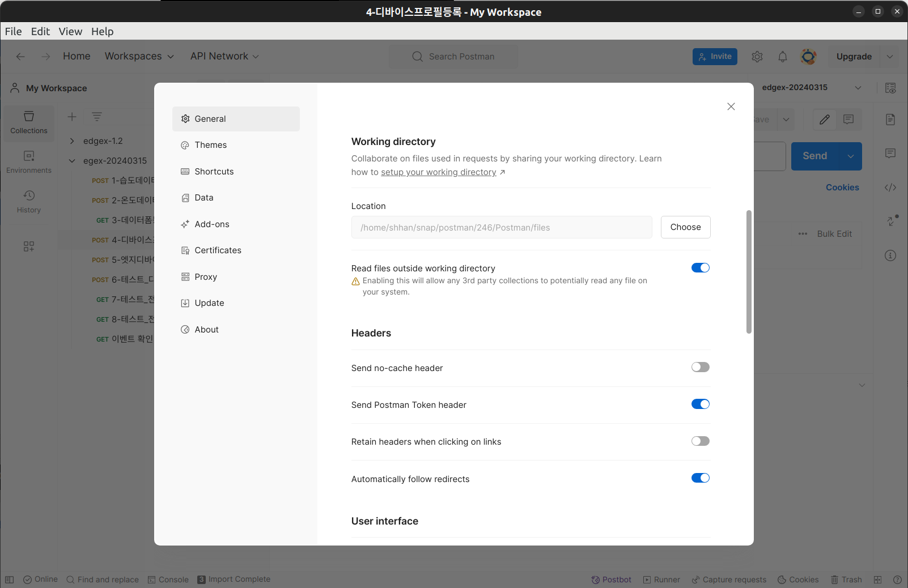This screenshot has height=588, width=908.
Task: Open the Cookies link
Action: pos(842,188)
